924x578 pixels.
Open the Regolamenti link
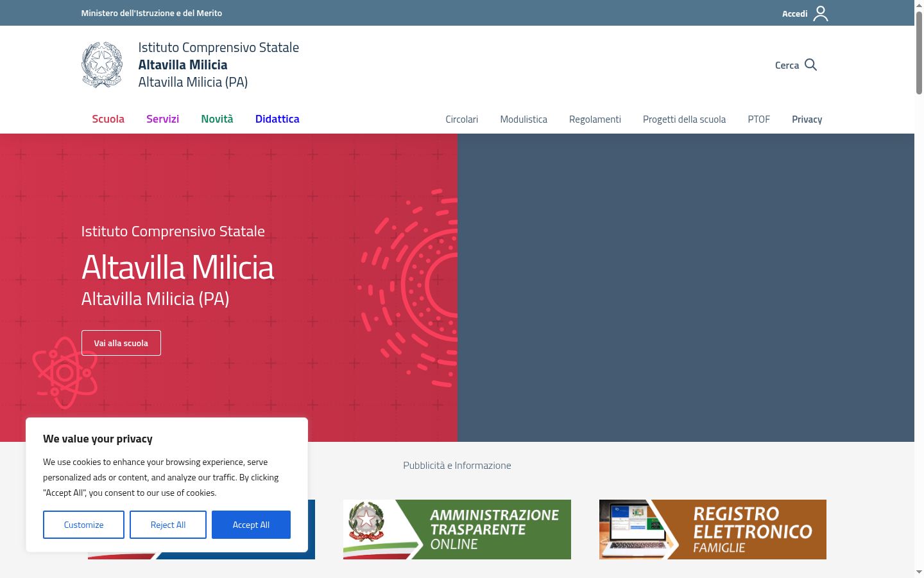(x=595, y=119)
